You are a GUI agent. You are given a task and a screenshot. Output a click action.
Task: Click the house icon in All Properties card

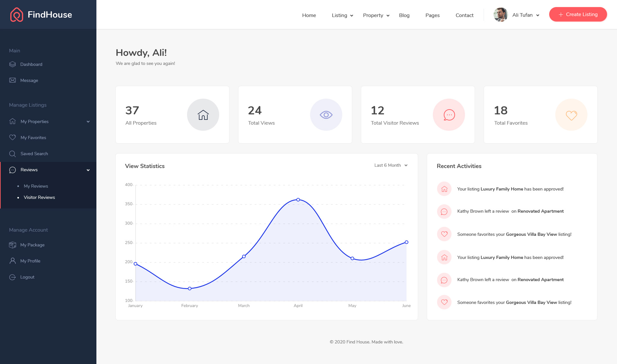pyautogui.click(x=203, y=115)
